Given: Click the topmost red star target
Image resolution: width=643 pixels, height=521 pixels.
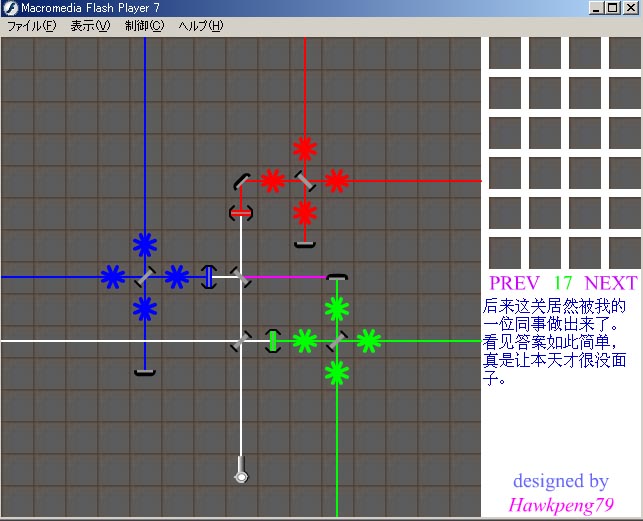Looking at the screenshot, I should (x=305, y=149).
